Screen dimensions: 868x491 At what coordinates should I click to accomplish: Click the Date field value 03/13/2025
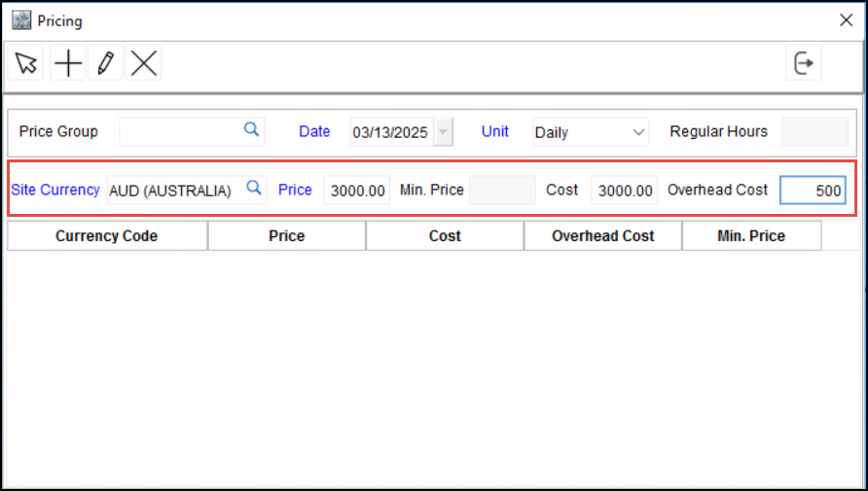click(389, 132)
